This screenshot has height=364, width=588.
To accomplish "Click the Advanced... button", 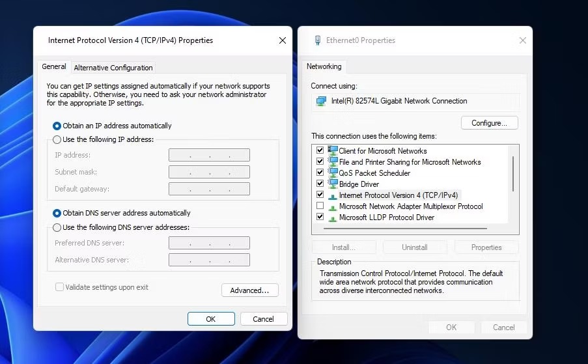I will pos(250,290).
